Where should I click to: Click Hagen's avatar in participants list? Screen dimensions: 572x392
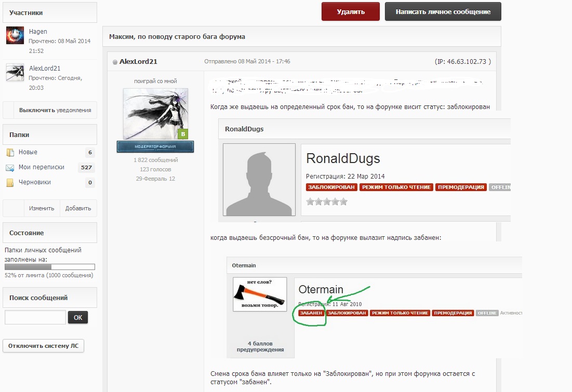pyautogui.click(x=15, y=35)
